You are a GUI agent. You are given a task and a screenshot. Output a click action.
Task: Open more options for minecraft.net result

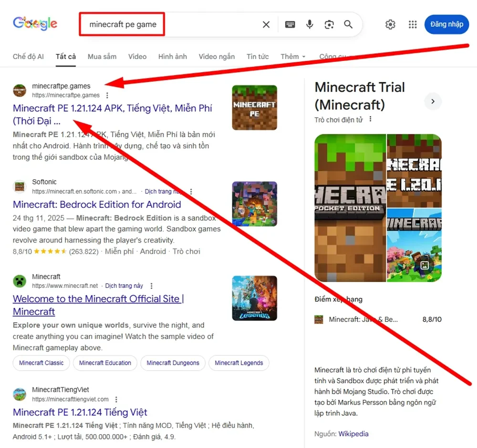(152, 285)
